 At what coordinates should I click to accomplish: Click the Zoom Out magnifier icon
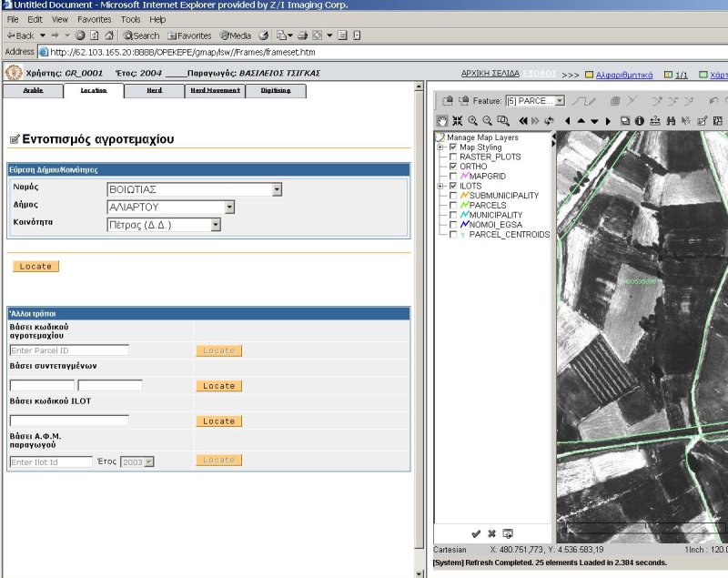click(x=488, y=120)
